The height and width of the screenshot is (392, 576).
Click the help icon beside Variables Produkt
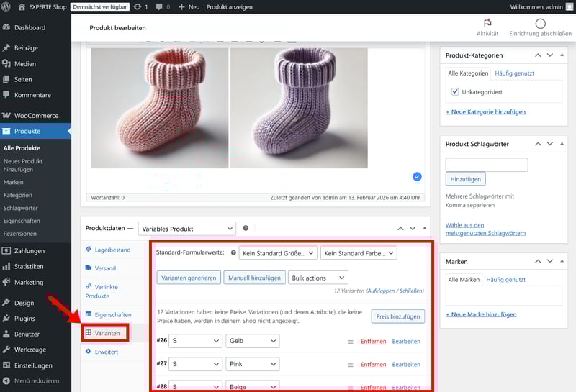pyautogui.click(x=246, y=228)
